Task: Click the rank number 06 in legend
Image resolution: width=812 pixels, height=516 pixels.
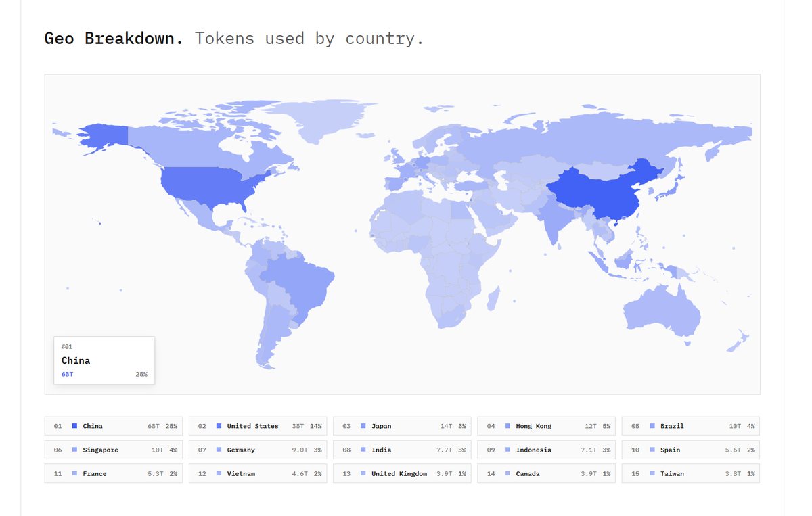Action: click(58, 450)
